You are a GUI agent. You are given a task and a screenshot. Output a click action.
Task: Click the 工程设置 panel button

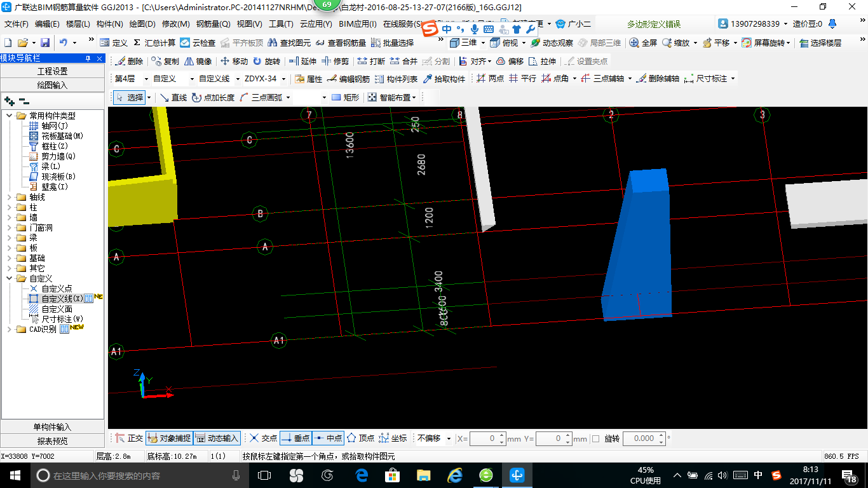[x=53, y=71]
